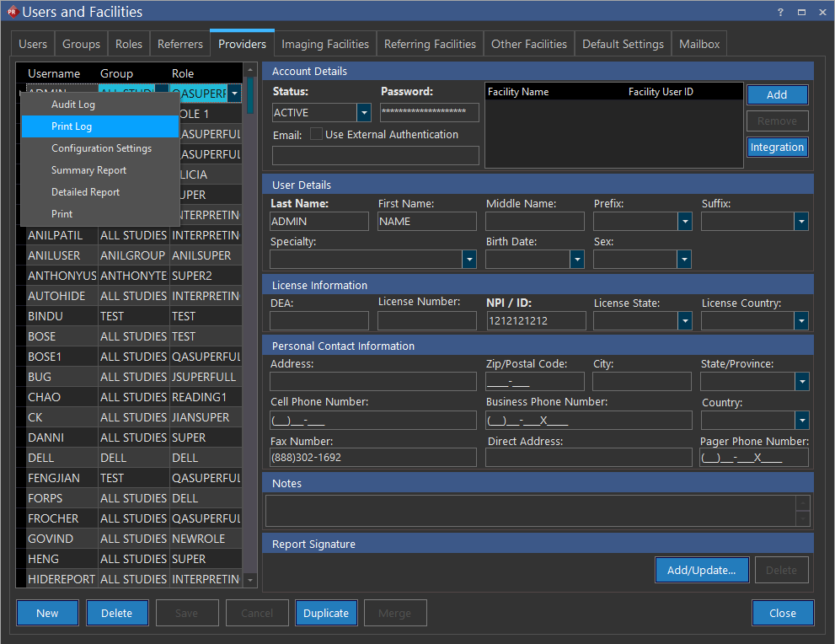Image resolution: width=835 pixels, height=644 pixels.
Task: Expand the State/Province dropdown
Action: coord(801,382)
